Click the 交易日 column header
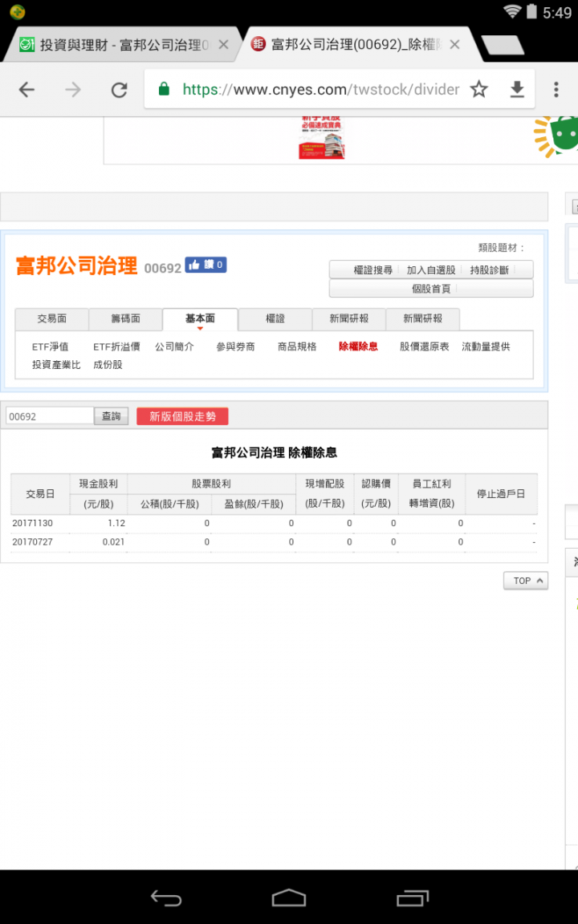The height and width of the screenshot is (924, 578). (40, 494)
